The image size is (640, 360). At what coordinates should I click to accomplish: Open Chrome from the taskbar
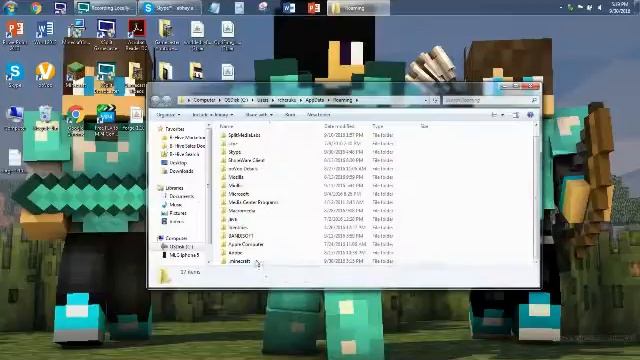click(36, 8)
